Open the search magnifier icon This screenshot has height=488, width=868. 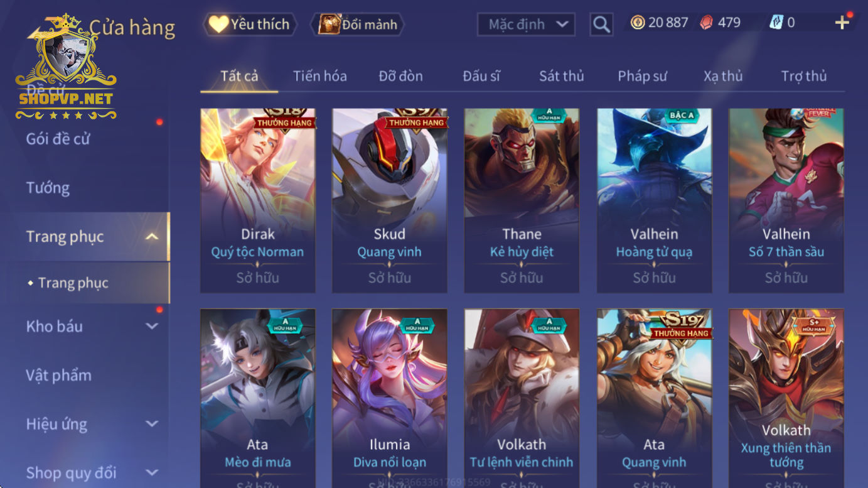pyautogui.click(x=601, y=24)
